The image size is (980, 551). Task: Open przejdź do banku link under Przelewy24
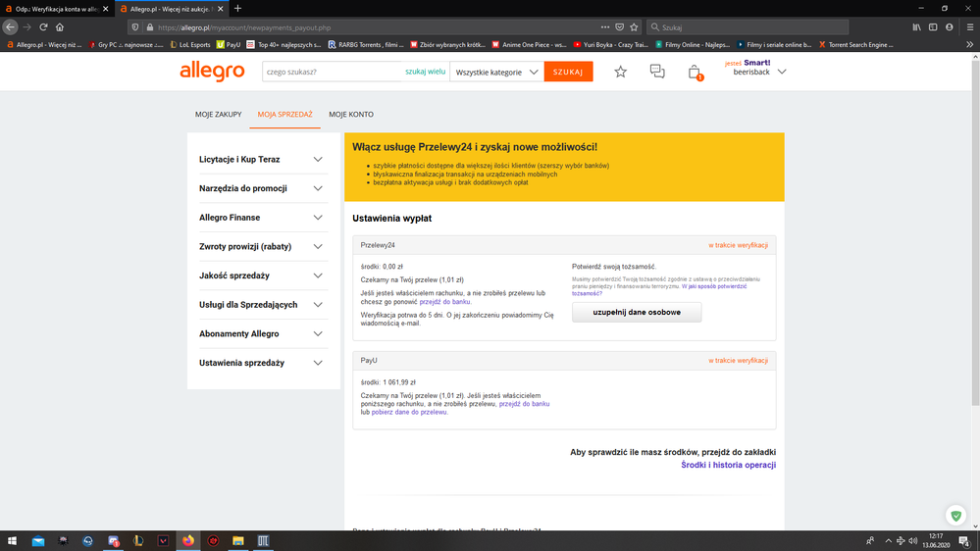[444, 302]
